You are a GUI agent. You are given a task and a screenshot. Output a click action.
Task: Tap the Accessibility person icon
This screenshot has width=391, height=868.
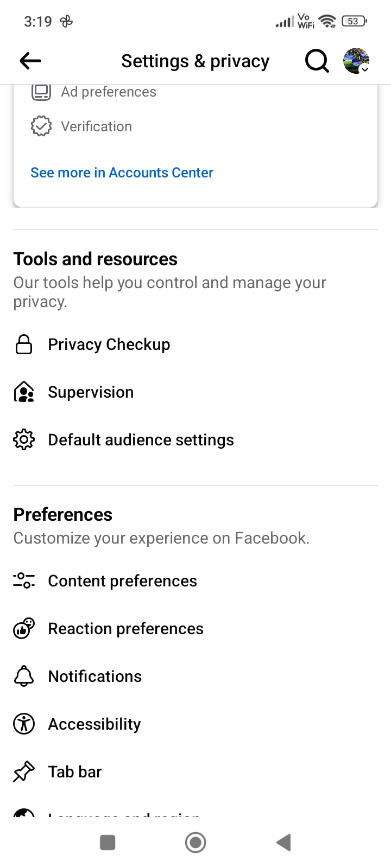coord(24,724)
